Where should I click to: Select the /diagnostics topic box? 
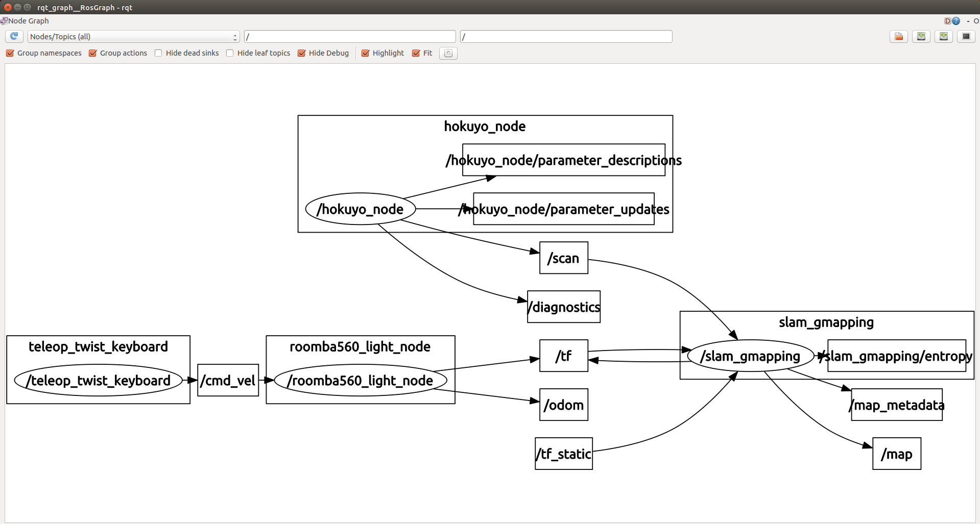pos(564,307)
